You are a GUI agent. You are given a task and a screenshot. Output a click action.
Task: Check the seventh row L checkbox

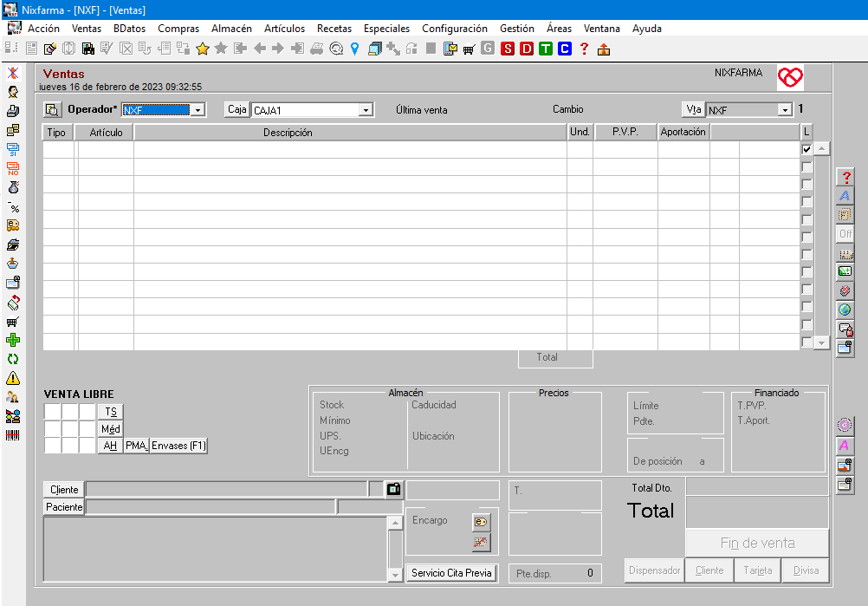(806, 254)
